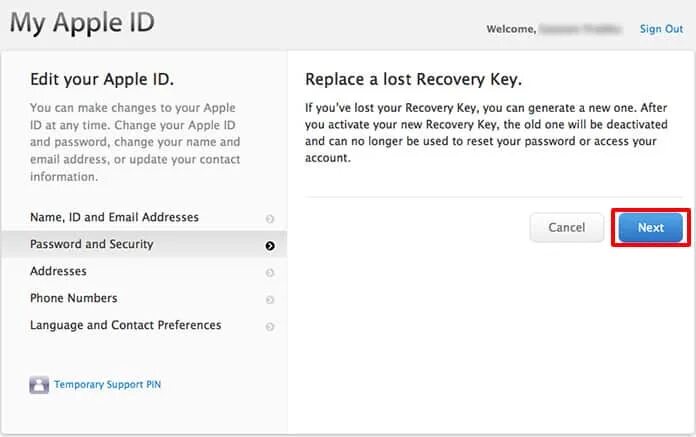The width and height of the screenshot is (696, 437).
Task: Click the arrow icon beside Password and Security
Action: coord(270,245)
